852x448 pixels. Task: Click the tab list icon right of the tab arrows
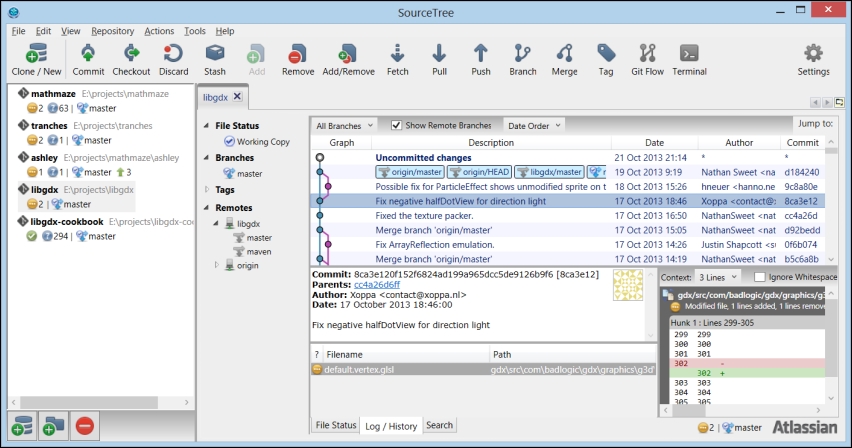(x=840, y=102)
